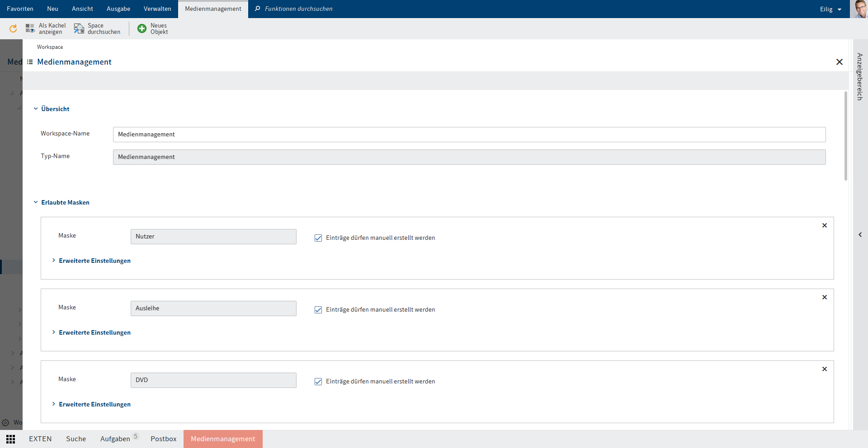Uncheck manual entry creation for the DVD mask
The width and height of the screenshot is (868, 448).
point(318,381)
